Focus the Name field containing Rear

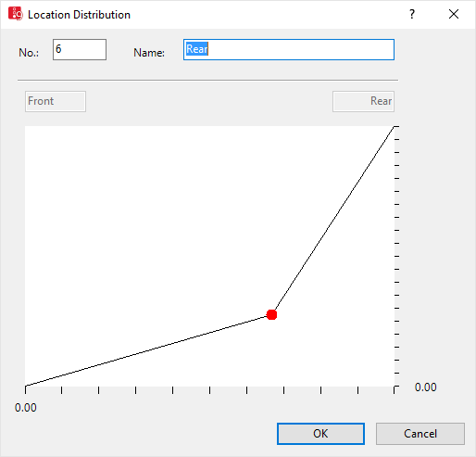pos(289,49)
